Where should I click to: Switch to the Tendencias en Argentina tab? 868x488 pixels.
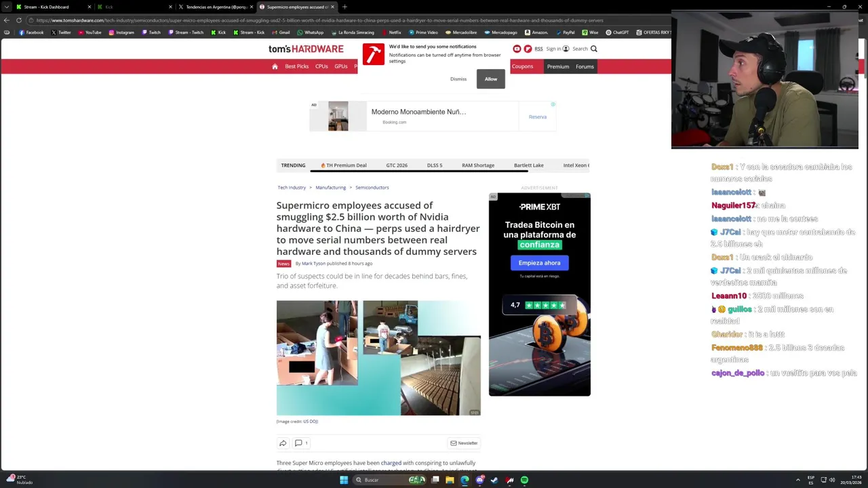(216, 7)
